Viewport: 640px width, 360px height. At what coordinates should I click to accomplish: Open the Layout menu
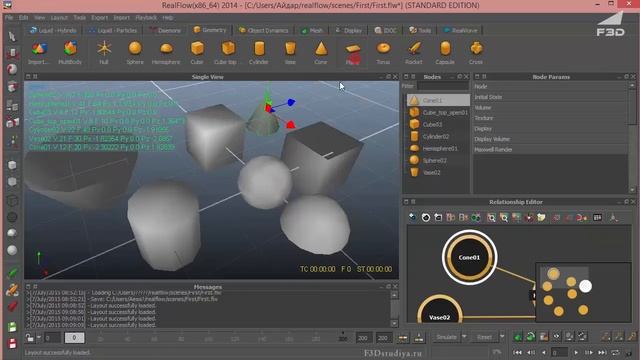59,18
